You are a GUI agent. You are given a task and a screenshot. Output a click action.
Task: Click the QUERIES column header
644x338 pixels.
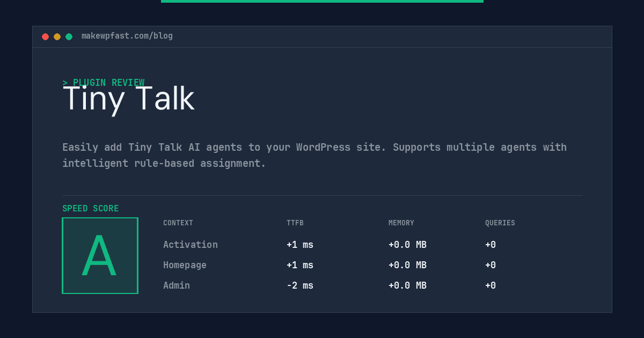coord(500,223)
